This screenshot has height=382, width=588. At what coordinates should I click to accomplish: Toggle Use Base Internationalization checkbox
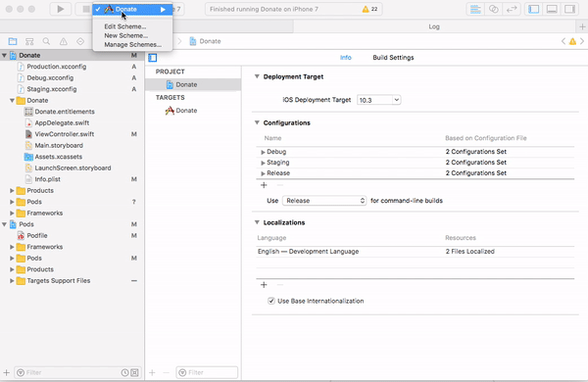coord(271,301)
